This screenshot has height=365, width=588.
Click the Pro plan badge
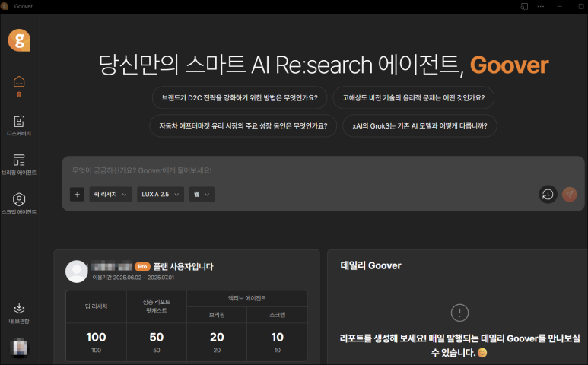[142, 266]
